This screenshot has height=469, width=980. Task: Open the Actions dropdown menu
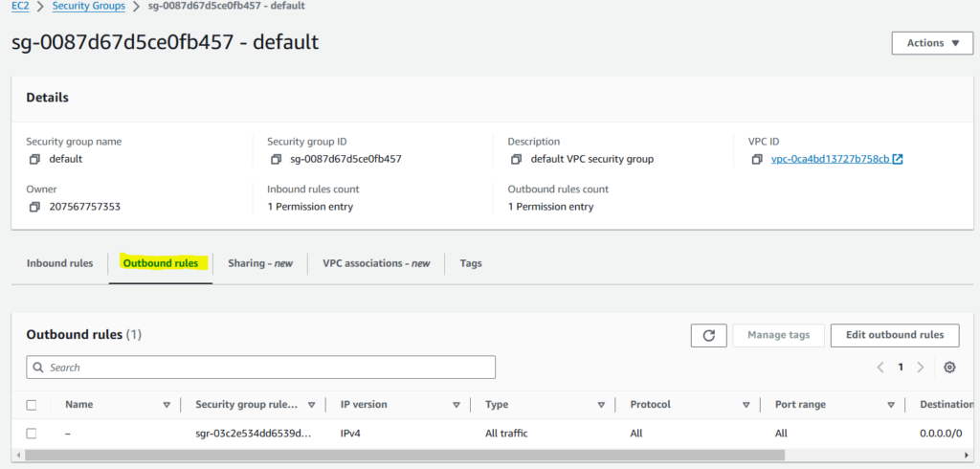tap(931, 43)
